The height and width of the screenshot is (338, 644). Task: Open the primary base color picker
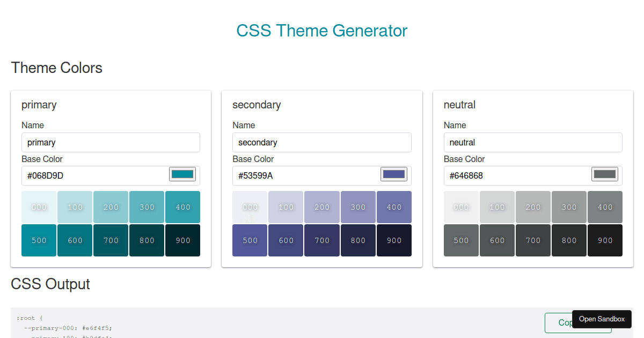tap(181, 173)
